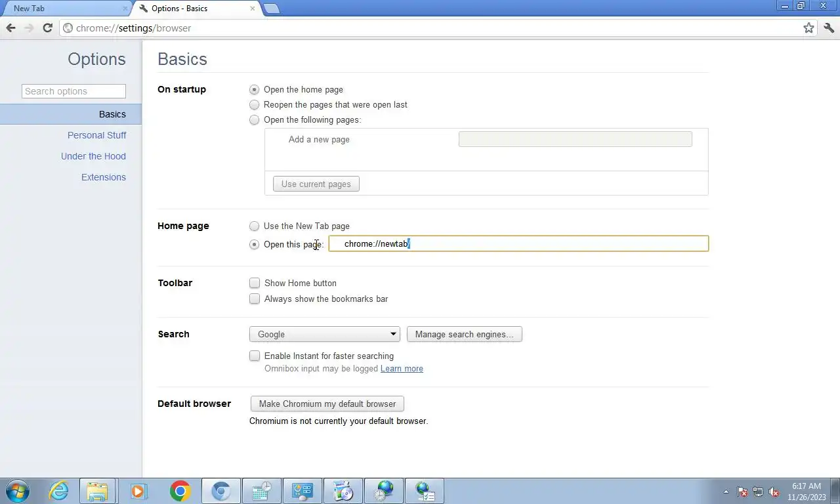Open Windows Media Player from the taskbar

tap(138, 491)
